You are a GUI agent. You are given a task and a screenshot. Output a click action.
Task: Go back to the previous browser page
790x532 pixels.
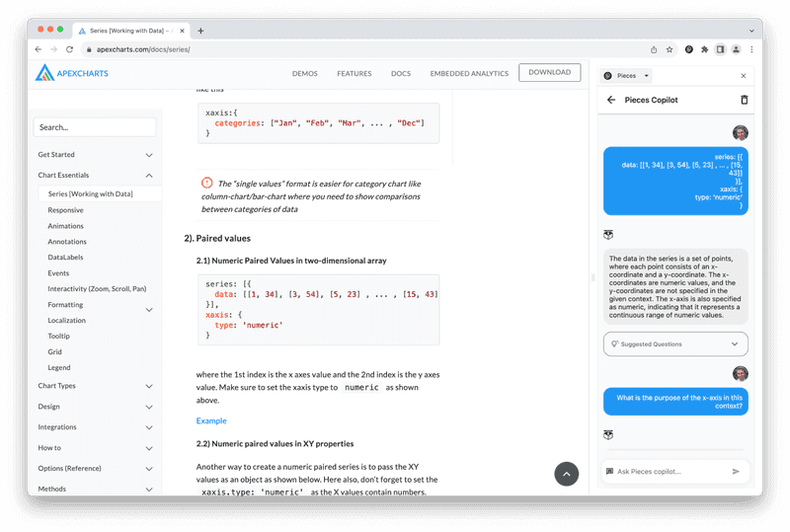(39, 49)
